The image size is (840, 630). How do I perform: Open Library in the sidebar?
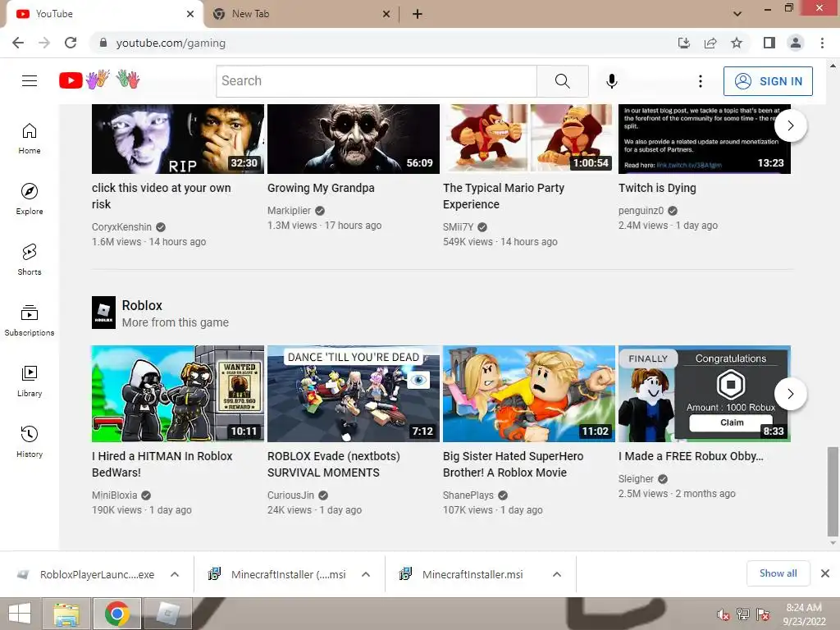click(x=30, y=381)
